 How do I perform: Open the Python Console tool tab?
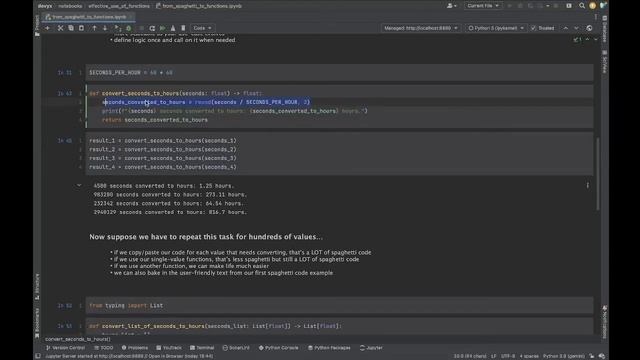(x=278, y=348)
